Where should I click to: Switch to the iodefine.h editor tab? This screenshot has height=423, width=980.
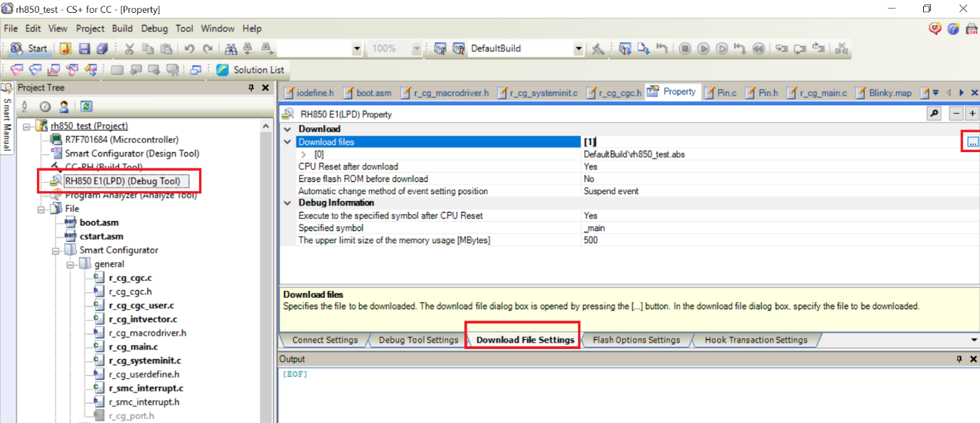coord(309,93)
